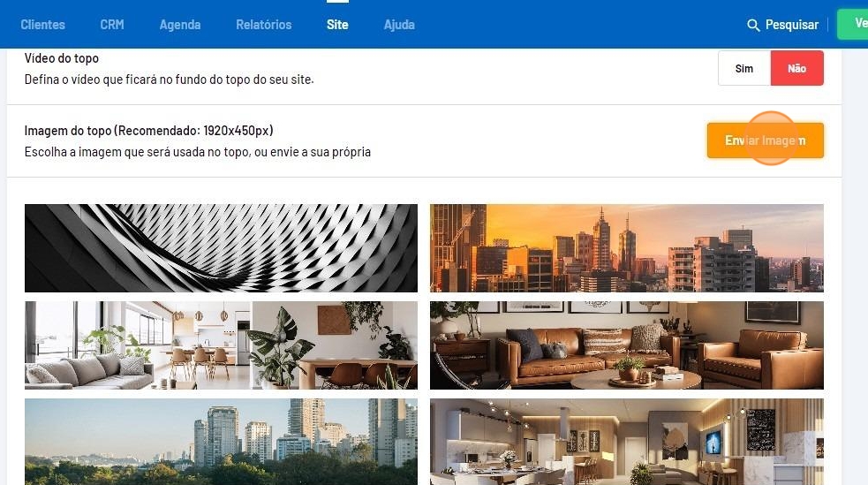Open the Pesquisar search field
The image size is (868, 485).
[x=782, y=25]
